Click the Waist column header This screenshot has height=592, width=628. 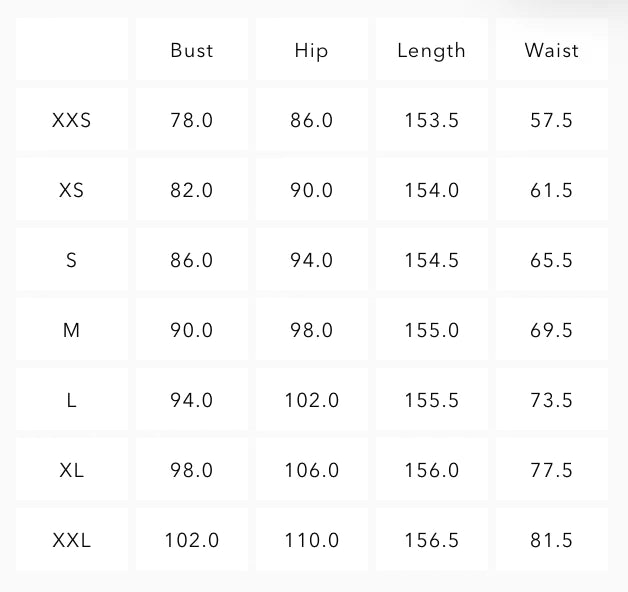(x=551, y=50)
